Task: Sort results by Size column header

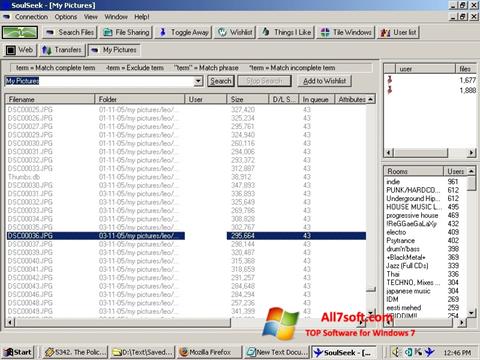Action: pyautogui.click(x=248, y=99)
